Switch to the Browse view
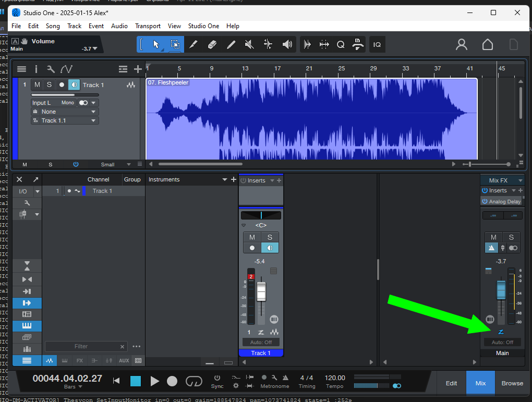Viewport: 532px width, 402px height. tap(512, 382)
